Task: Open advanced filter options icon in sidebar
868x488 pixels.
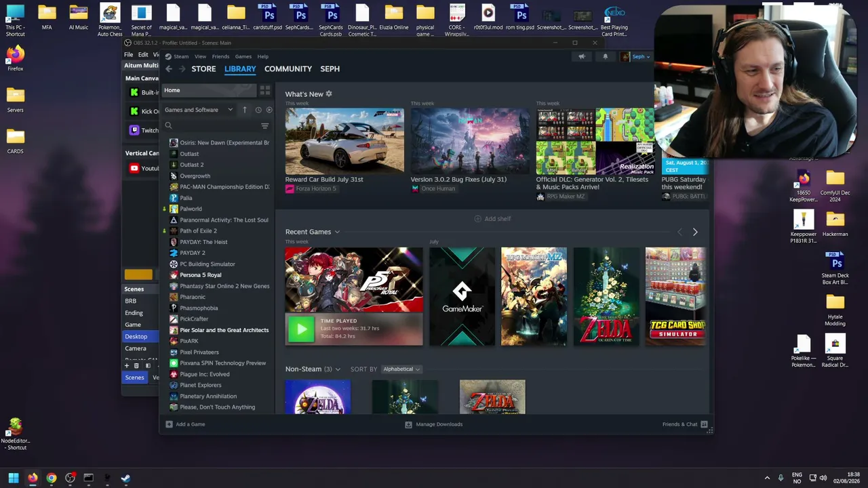Action: [x=265, y=126]
